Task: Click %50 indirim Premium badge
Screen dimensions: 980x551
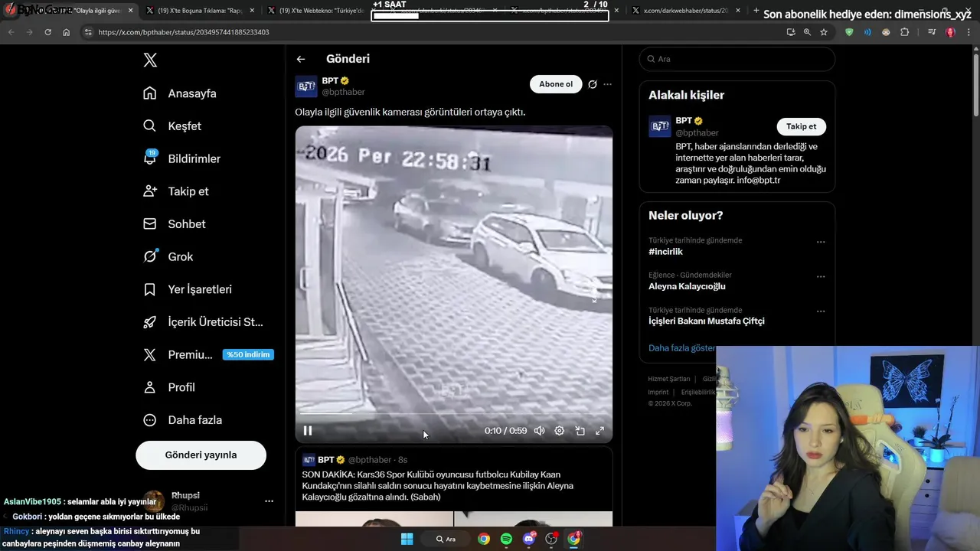Action: (x=248, y=354)
